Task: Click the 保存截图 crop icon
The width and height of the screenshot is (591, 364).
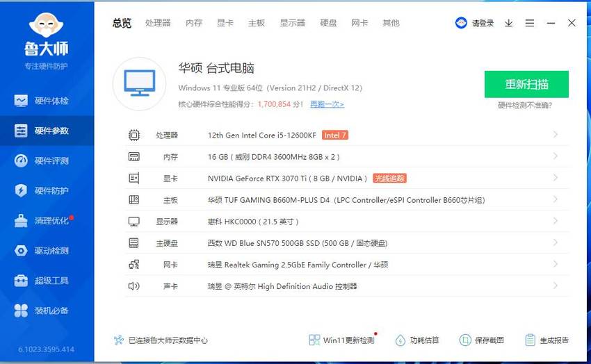Action: click(x=465, y=340)
